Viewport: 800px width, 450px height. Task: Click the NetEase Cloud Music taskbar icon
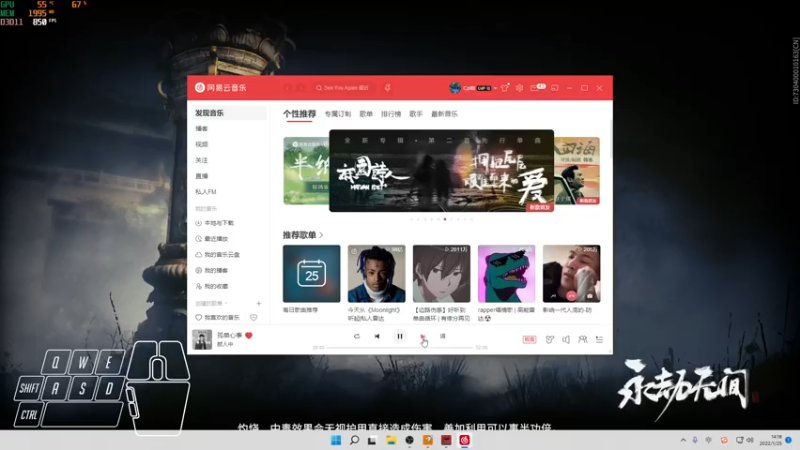[x=464, y=440]
